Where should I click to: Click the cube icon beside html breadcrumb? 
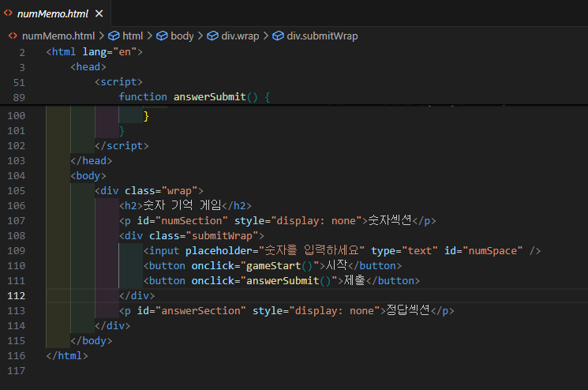tap(114, 36)
